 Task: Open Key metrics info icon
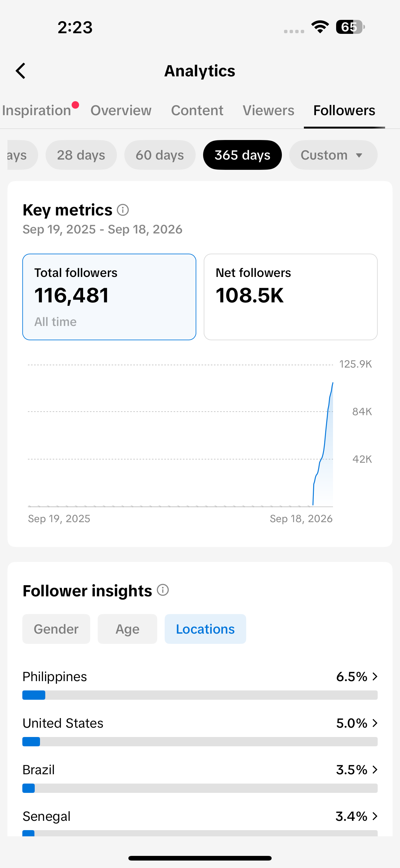[x=123, y=210]
